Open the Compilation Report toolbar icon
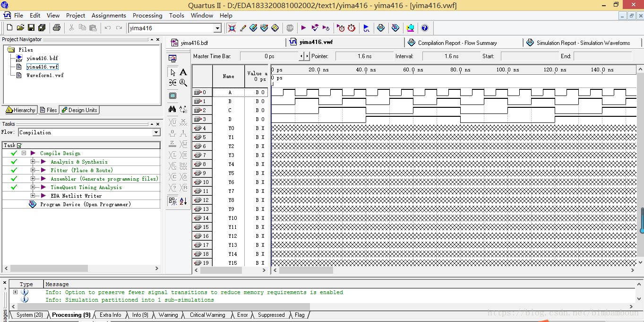 [x=381, y=28]
